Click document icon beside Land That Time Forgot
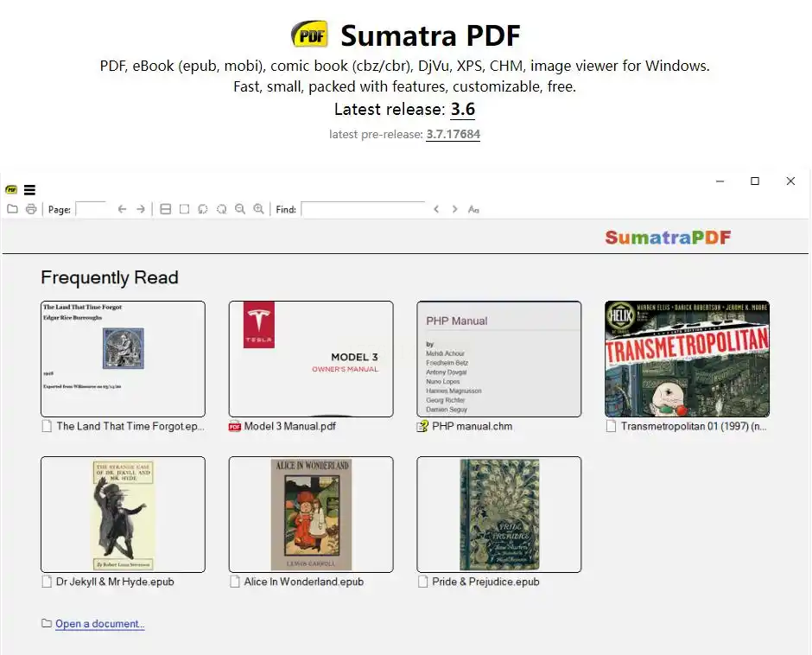This screenshot has height=655, width=812. tap(48, 427)
